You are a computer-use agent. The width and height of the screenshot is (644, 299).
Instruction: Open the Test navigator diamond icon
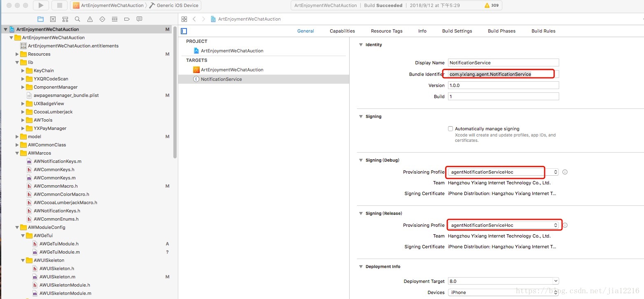(x=102, y=19)
